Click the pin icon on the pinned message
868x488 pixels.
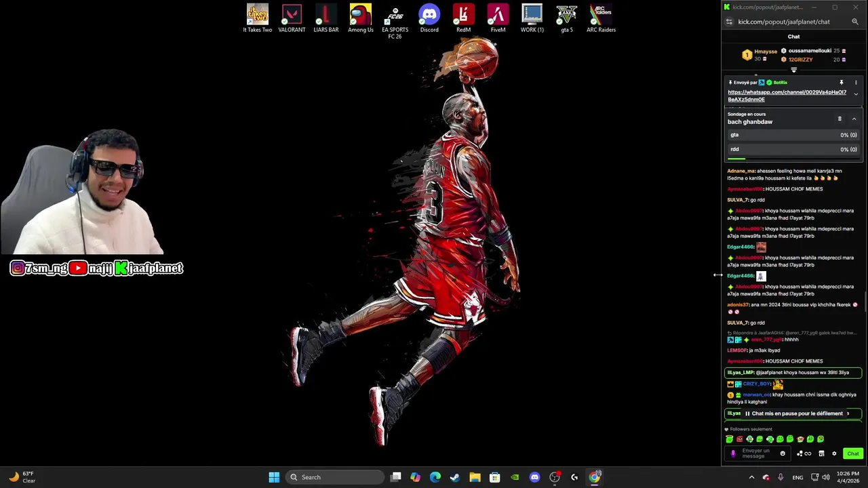[x=842, y=83]
